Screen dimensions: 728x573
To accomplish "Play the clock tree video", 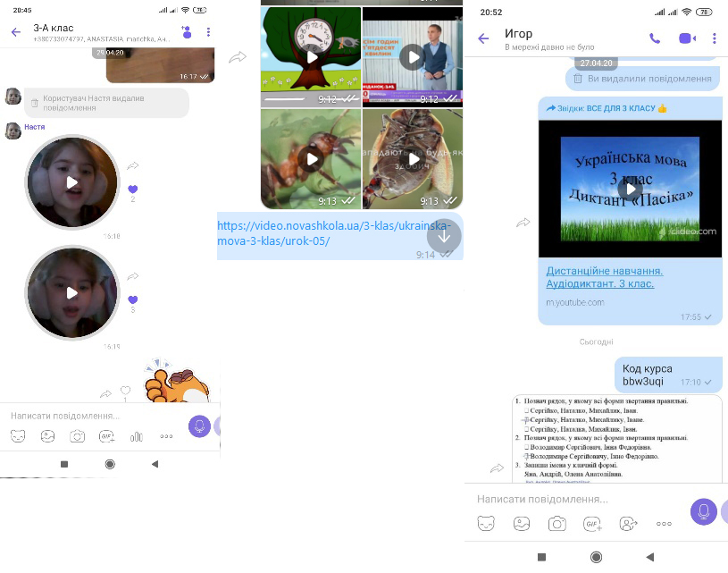I will pos(311,57).
